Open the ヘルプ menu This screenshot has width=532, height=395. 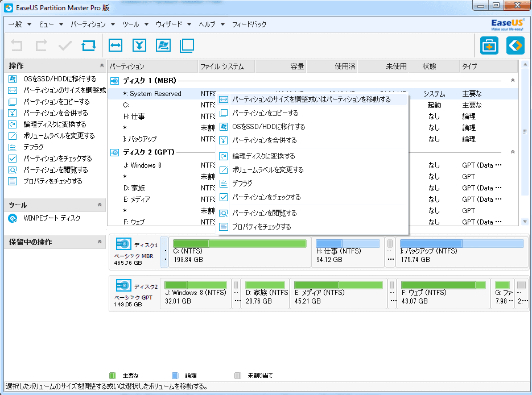[x=211, y=24]
